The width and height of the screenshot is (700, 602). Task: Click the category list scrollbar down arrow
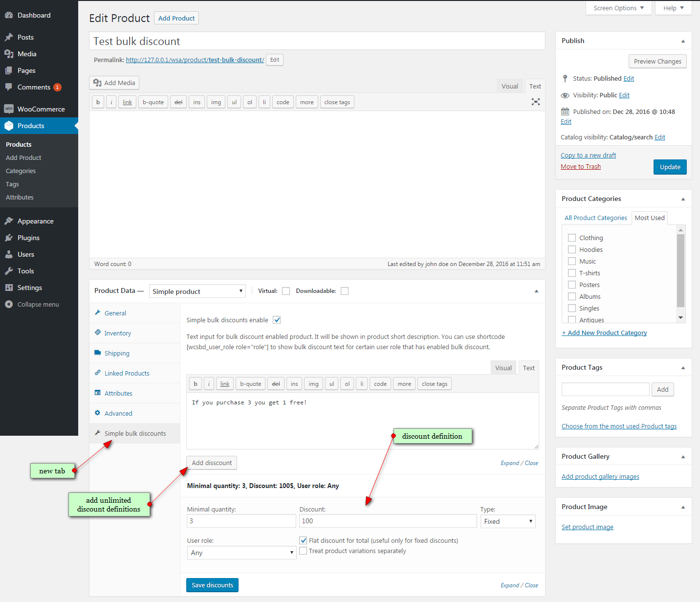[680, 318]
